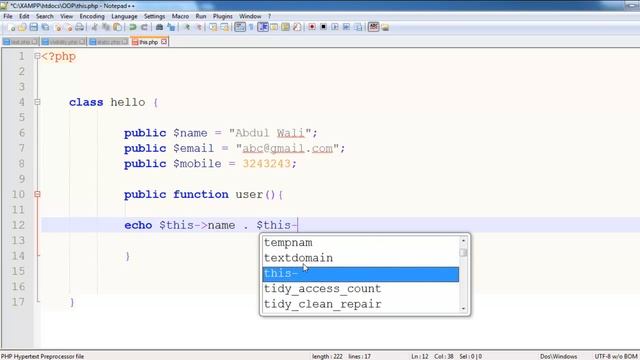Toggle synchronize vertical scrolling
640x360 pixels.
click(213, 27)
